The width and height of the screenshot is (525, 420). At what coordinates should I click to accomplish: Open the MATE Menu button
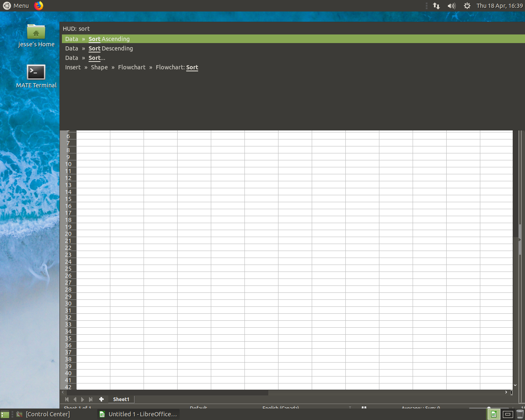[16, 6]
